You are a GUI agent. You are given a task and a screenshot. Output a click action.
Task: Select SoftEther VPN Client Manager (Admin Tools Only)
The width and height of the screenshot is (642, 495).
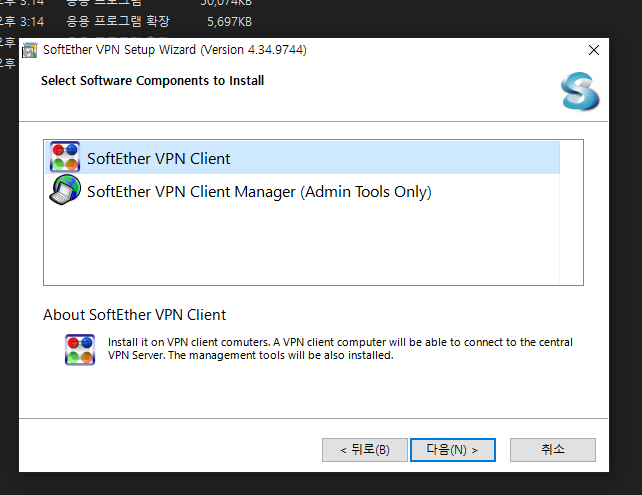click(303, 191)
